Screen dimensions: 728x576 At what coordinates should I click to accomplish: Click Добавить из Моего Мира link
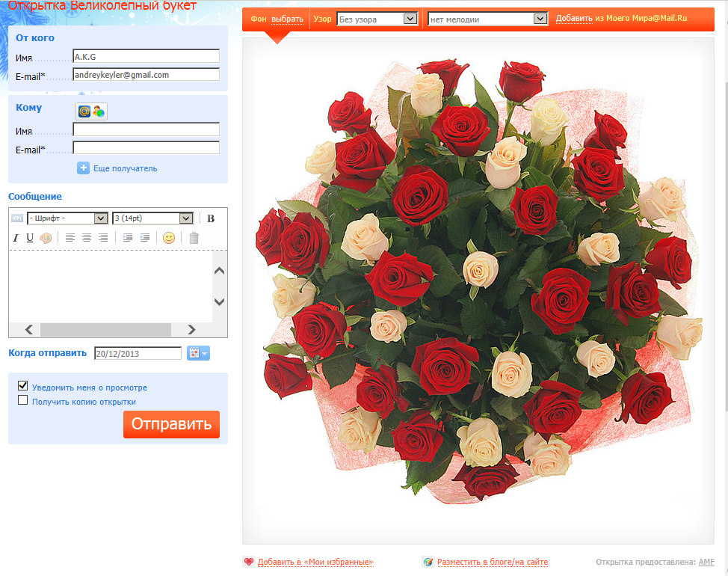click(x=574, y=19)
